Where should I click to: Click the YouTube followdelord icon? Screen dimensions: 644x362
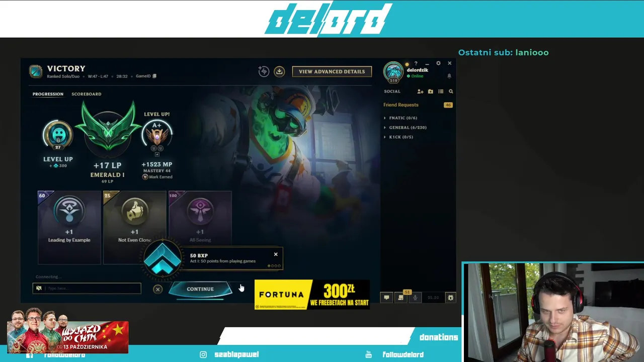point(369,354)
